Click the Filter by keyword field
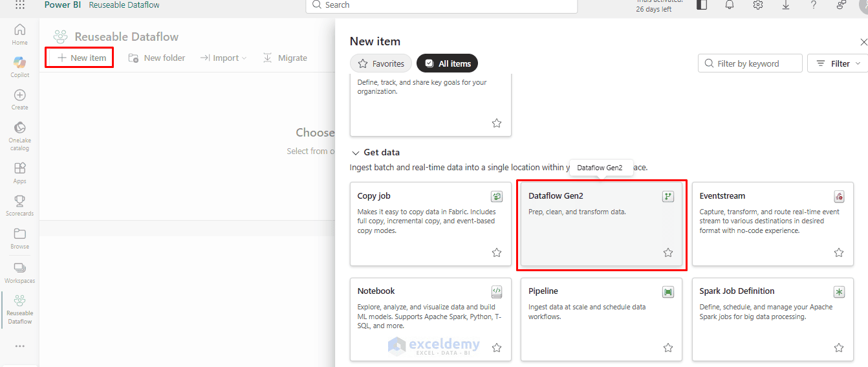 (x=750, y=63)
